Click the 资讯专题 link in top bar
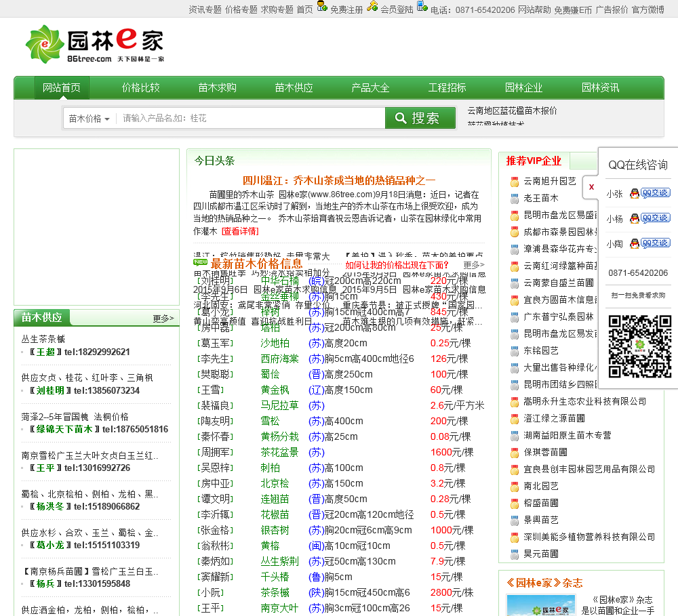Viewport: 678px width, 616px height. click(x=205, y=9)
